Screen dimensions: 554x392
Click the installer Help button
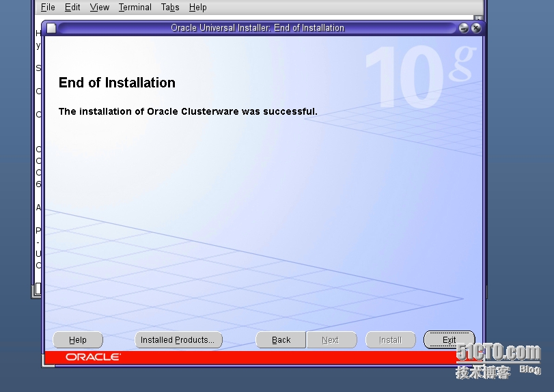[x=78, y=339]
